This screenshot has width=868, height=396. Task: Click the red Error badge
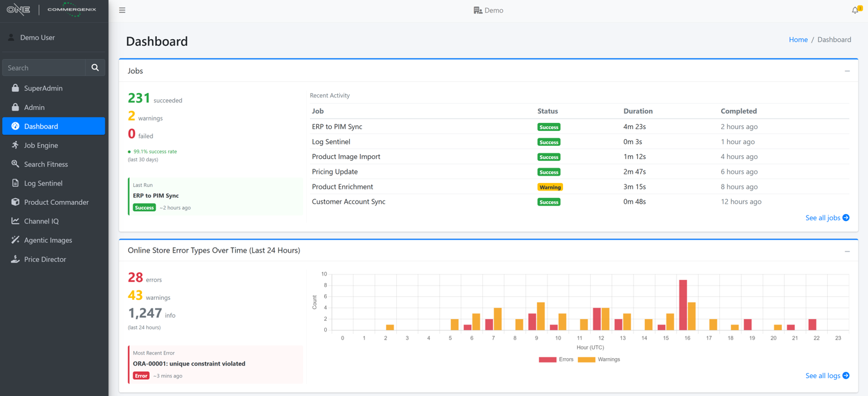(x=141, y=376)
